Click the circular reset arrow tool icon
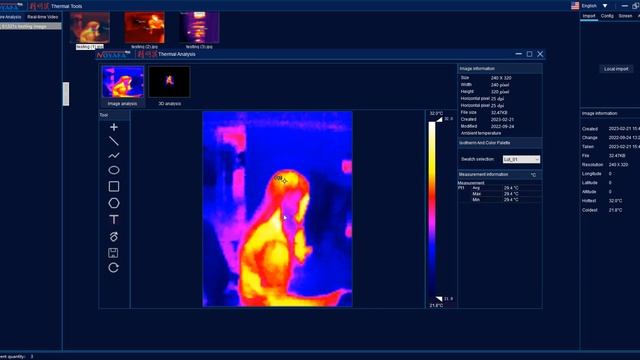The height and width of the screenshot is (360, 640). 113,268
